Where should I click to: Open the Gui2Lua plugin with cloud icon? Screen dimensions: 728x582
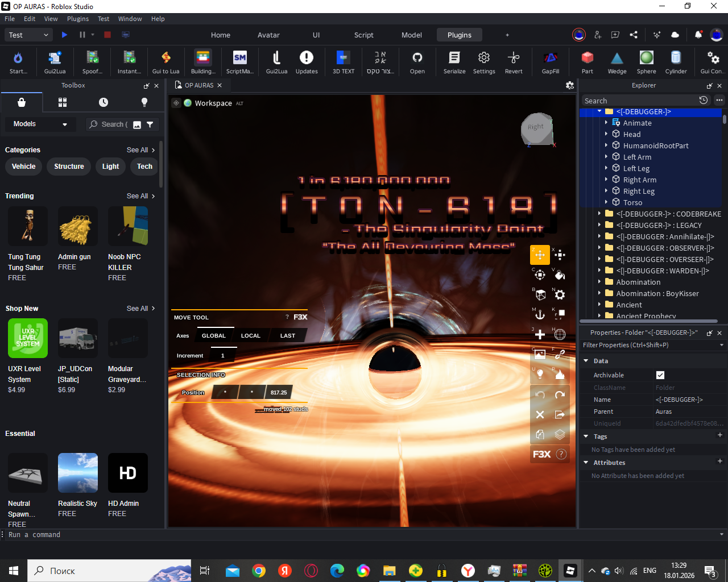tap(55, 62)
